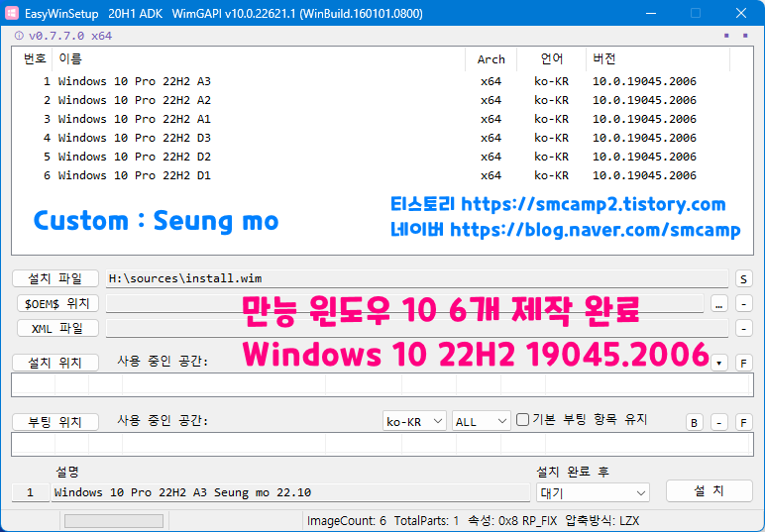Click the F button on 부팅 위치 row
Image resolution: width=765 pixels, height=532 pixels.
(743, 422)
